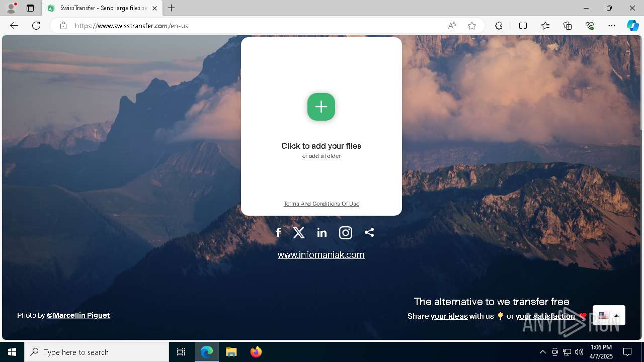The width and height of the screenshot is (644, 362).
Task: Open a new tab with plus button
Action: (x=172, y=8)
